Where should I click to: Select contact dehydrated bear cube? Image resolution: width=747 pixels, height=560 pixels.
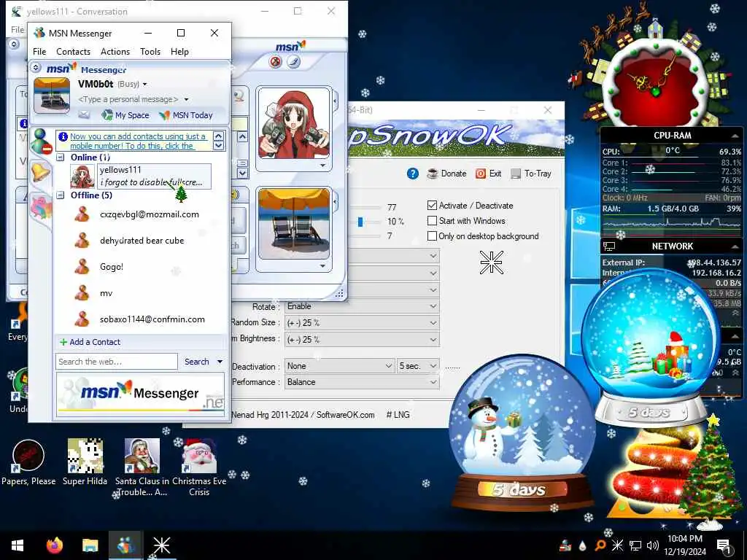click(x=142, y=241)
